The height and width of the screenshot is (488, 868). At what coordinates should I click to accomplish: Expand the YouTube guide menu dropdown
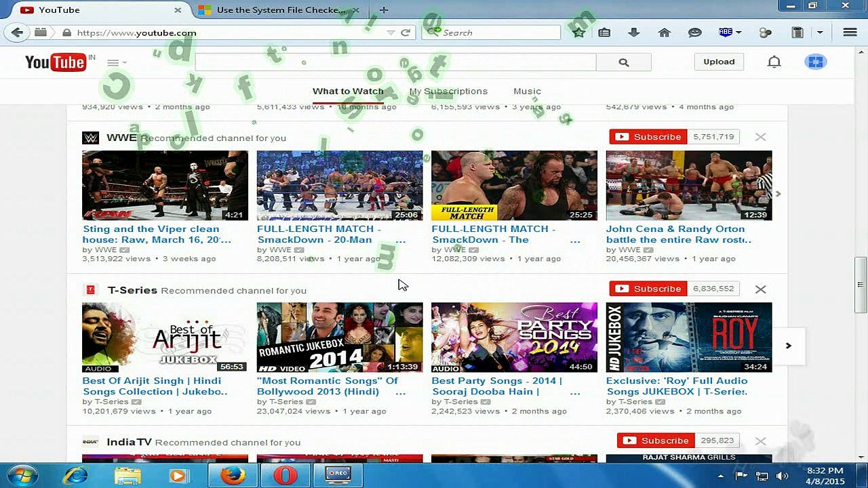pyautogui.click(x=117, y=62)
